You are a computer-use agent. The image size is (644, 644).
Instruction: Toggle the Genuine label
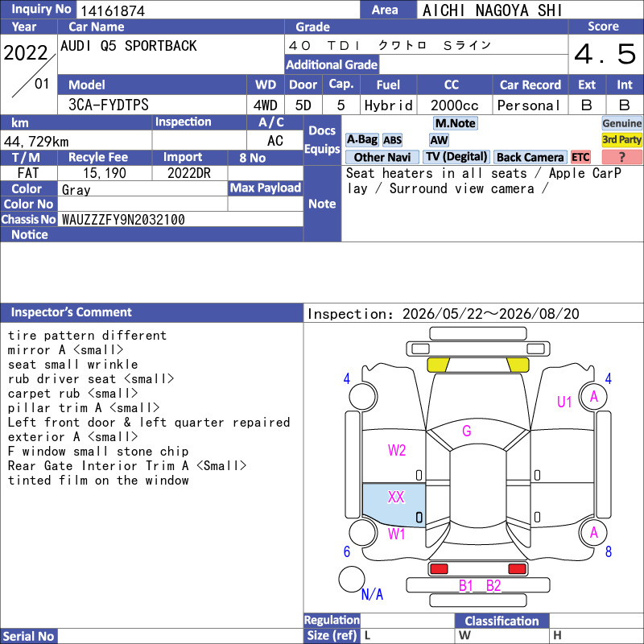(x=621, y=123)
